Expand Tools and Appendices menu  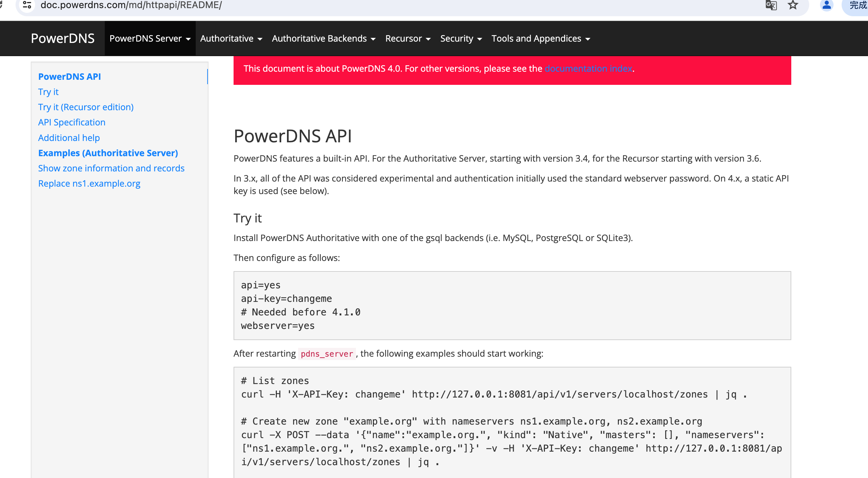[x=540, y=39]
